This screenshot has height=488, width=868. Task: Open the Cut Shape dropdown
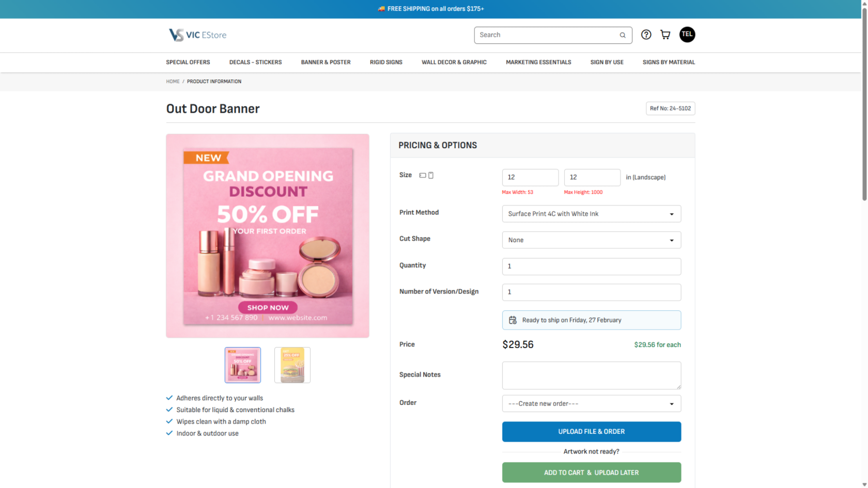591,240
